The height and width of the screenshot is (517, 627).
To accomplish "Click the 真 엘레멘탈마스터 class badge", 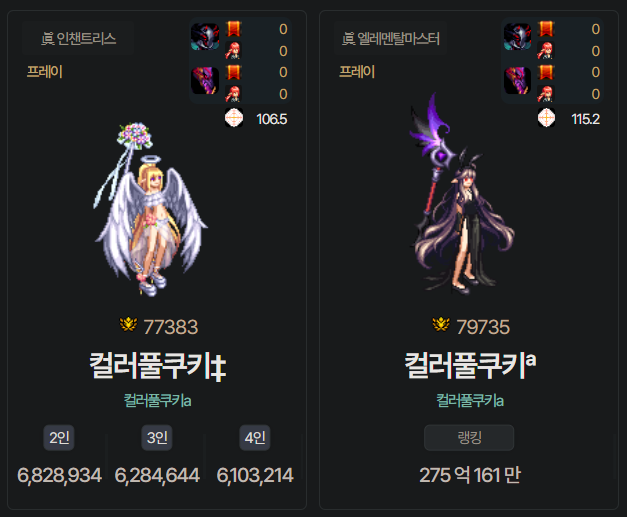I will click(x=390, y=38).
